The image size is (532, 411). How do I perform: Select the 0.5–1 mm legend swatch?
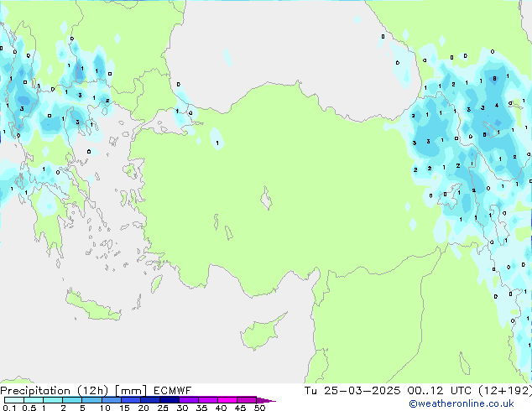34,400
